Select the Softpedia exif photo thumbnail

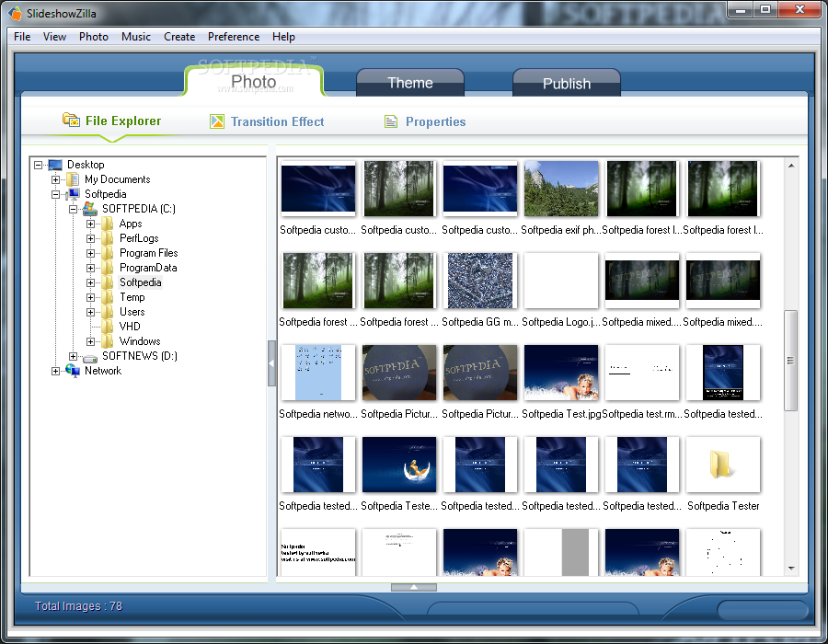[561, 189]
